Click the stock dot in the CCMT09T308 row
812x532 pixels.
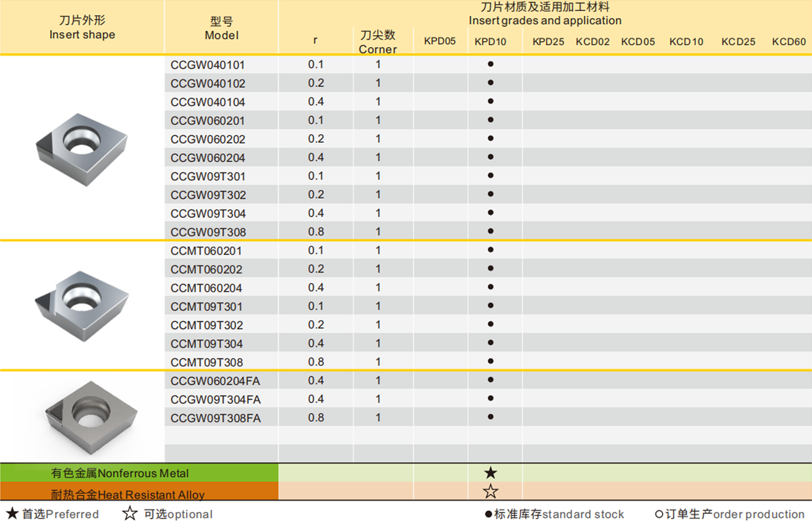coord(490,361)
